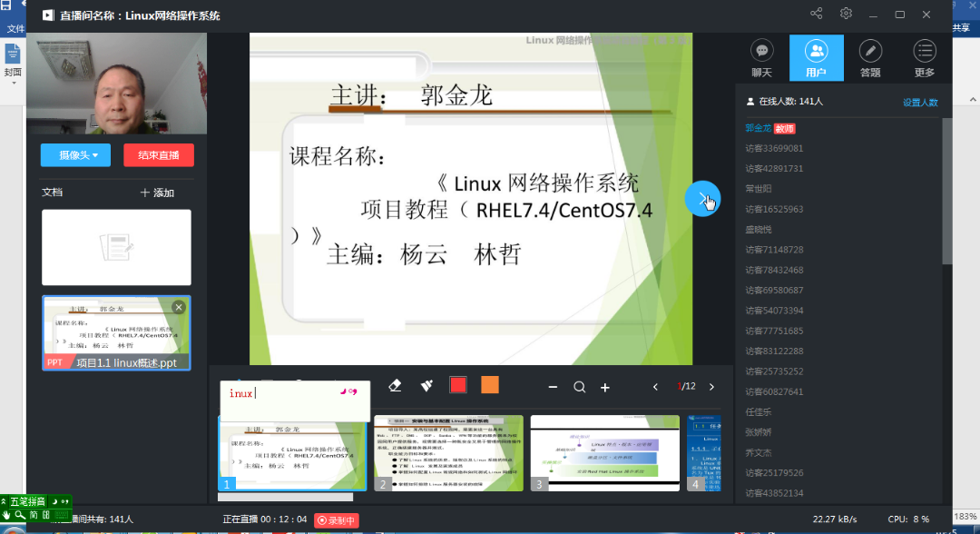Select slide thumbnail 2
The image size is (980, 534).
[449, 452]
